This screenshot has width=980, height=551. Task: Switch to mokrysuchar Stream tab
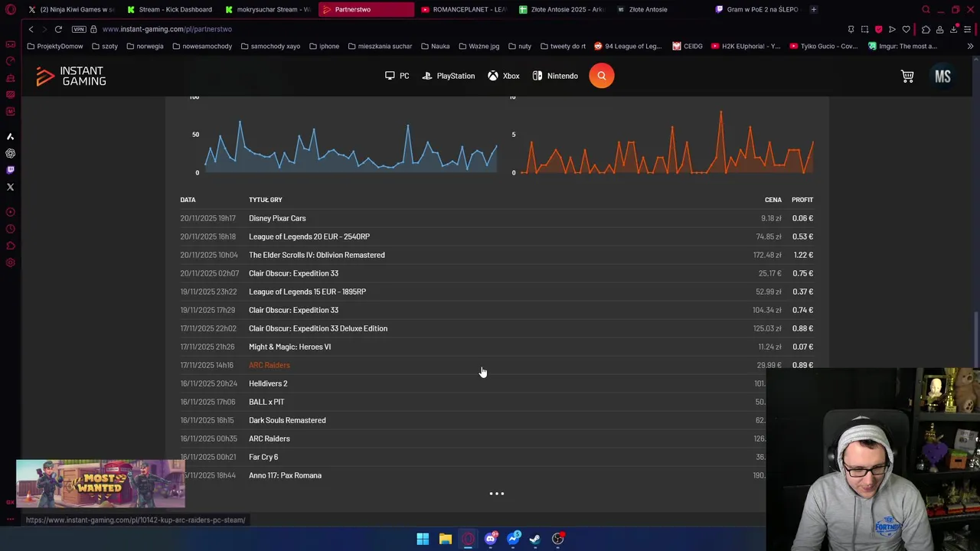click(268, 10)
